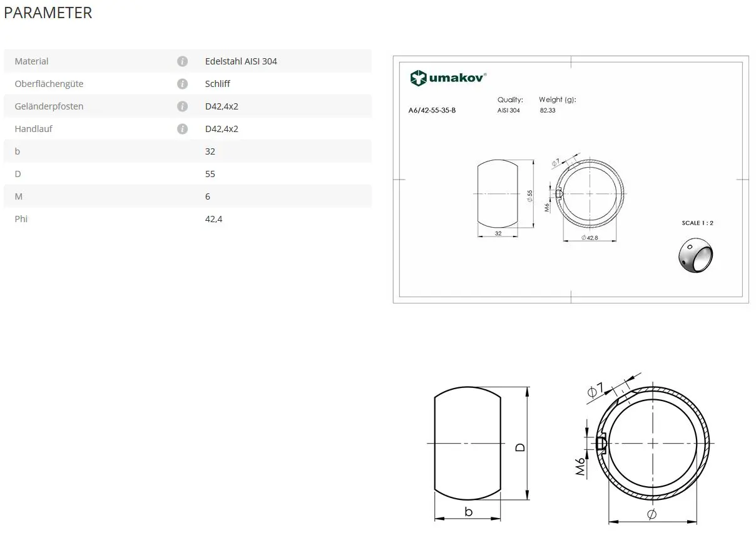Click the Material row label
Viewport: 756px width, 540px height.
click(31, 61)
